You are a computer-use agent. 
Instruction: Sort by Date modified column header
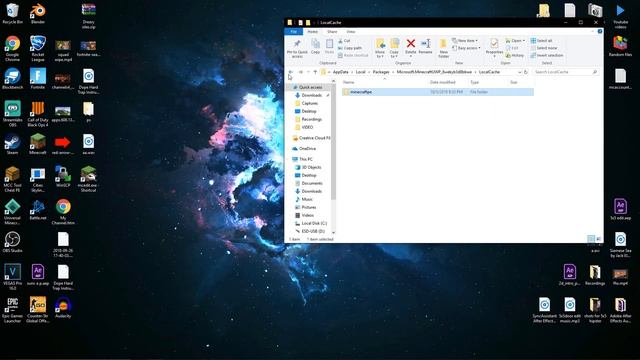[442, 82]
